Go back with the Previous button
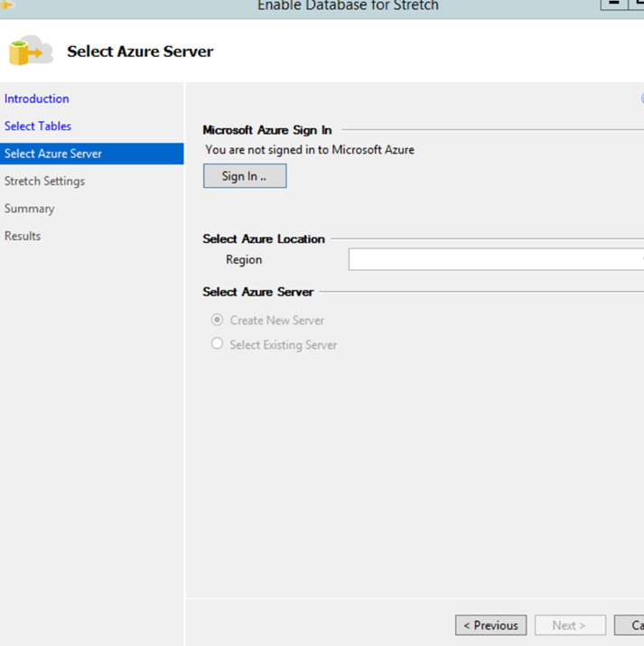The image size is (644, 646). [490, 625]
